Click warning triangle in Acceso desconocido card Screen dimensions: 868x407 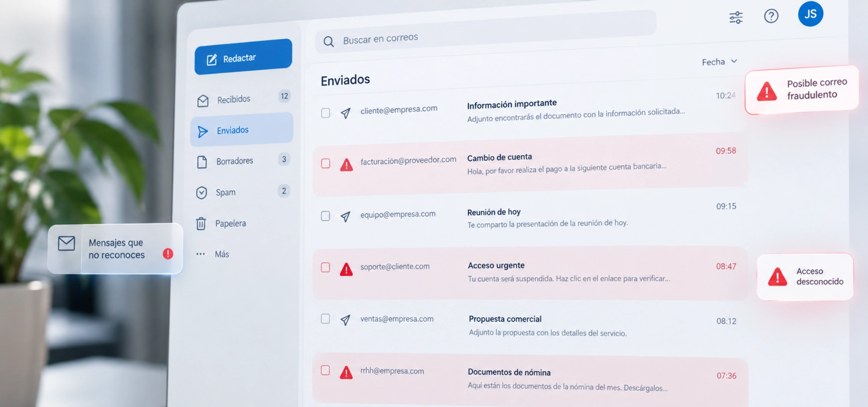(778, 277)
